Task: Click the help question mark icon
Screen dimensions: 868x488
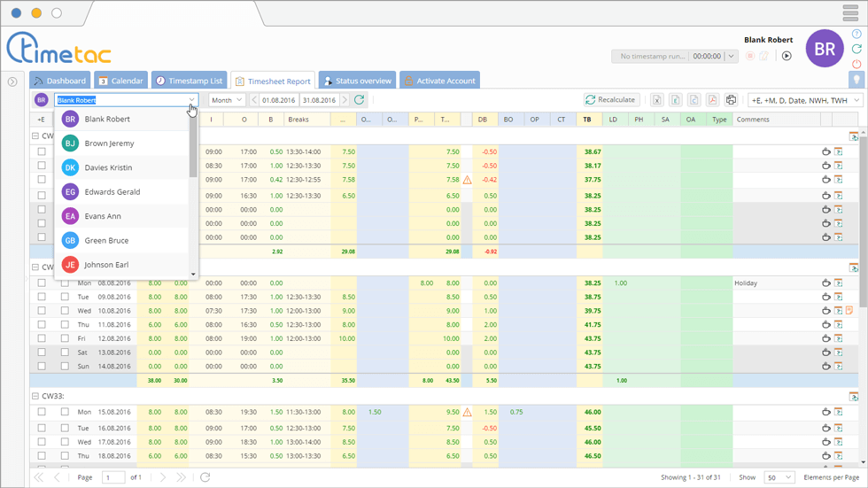Action: 856,34
